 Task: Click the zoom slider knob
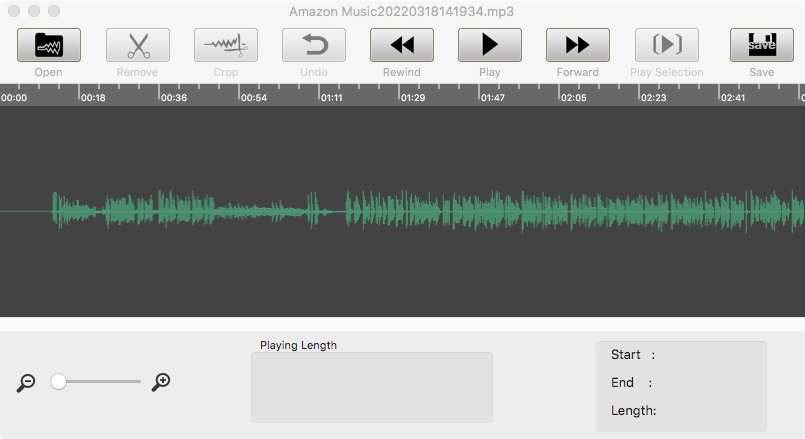[59, 381]
